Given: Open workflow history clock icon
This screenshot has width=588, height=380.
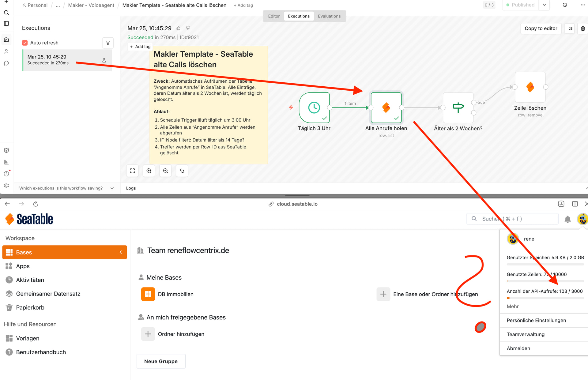Looking at the screenshot, I should 565,5.
